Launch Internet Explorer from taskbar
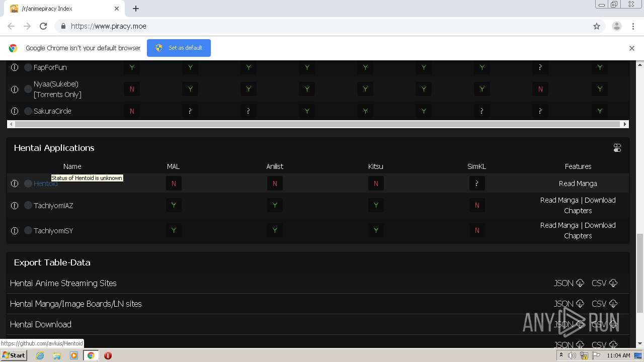Viewport: 644px width, 362px height. [x=40, y=355]
